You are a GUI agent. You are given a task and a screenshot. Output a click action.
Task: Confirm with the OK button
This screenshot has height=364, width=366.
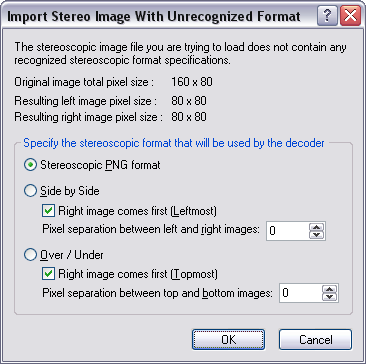tap(228, 340)
